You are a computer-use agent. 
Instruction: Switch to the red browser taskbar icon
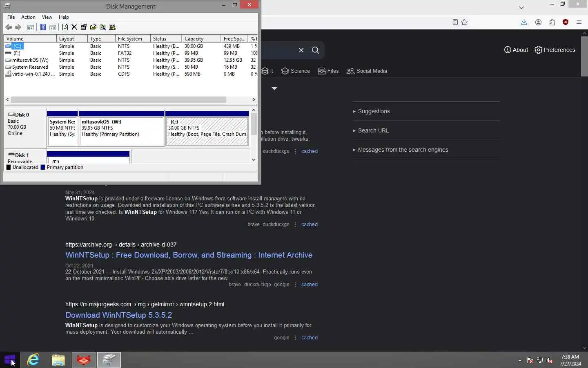point(84,360)
